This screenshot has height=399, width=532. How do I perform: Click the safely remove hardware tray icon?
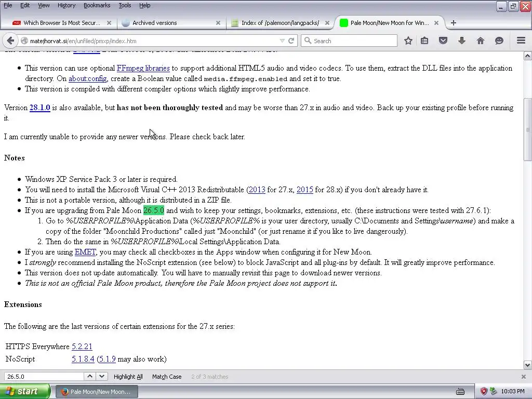[x=494, y=392]
